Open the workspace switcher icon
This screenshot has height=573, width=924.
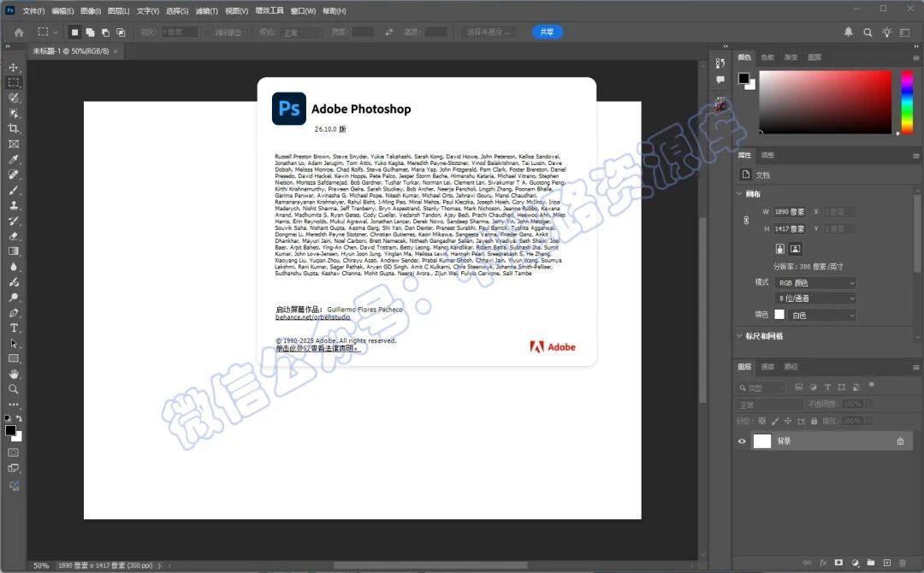tap(904, 32)
